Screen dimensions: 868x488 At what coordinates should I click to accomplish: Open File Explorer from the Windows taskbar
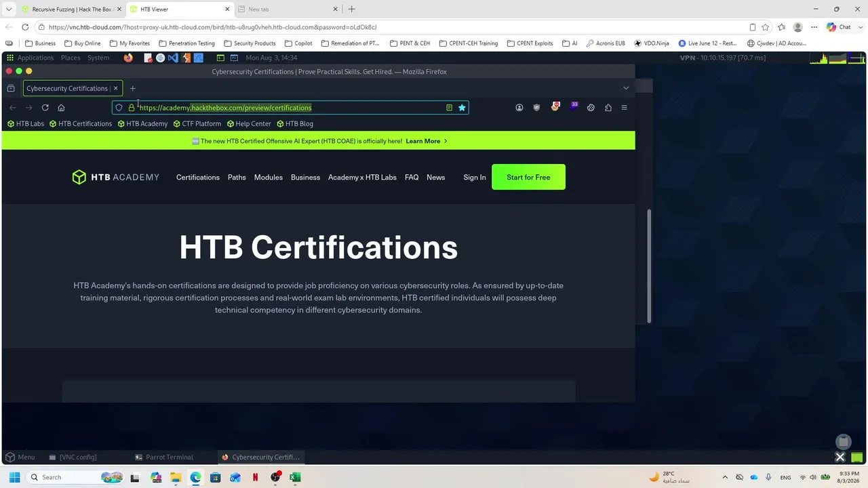tap(176, 477)
